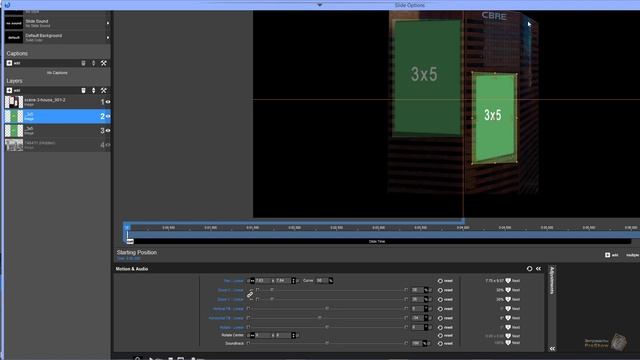Viewport: 640px width, 360px height.
Task: Expand the Slide Sound options arrow
Action: click(108, 23)
